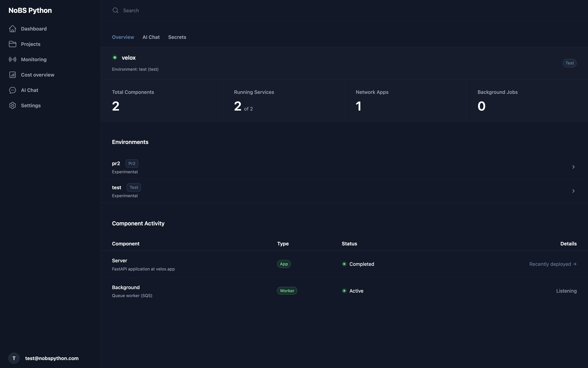
Task: Select the Projects folder icon
Action: click(12, 44)
